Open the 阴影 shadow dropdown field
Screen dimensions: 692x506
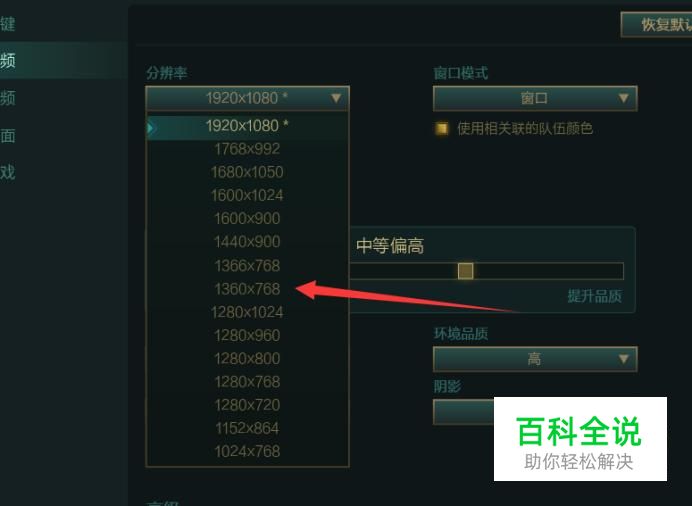(x=463, y=412)
